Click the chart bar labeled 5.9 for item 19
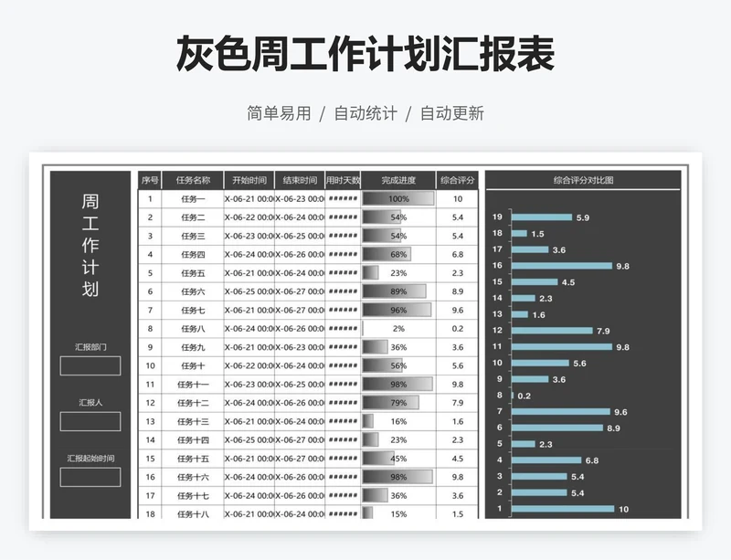731x560 pixels. 542,217
